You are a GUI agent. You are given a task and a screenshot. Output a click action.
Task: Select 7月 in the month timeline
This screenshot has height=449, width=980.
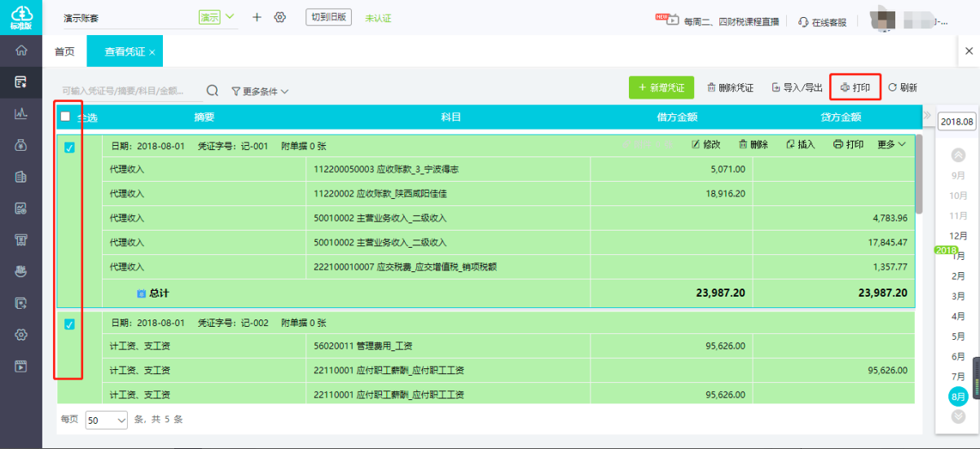(959, 376)
